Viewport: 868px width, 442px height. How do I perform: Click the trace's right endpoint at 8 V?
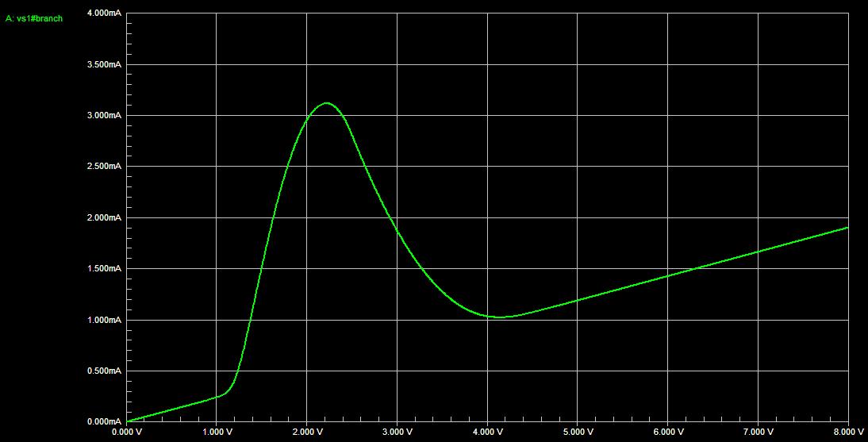tap(847, 228)
